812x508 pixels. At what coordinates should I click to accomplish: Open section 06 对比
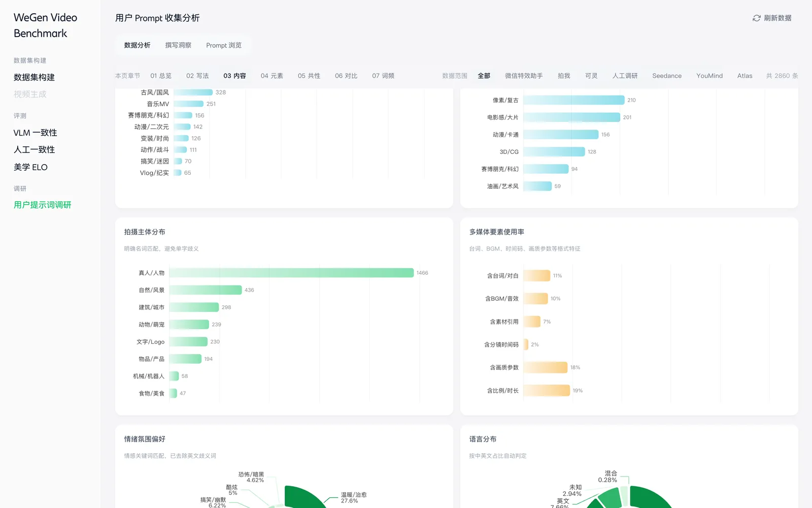click(346, 76)
